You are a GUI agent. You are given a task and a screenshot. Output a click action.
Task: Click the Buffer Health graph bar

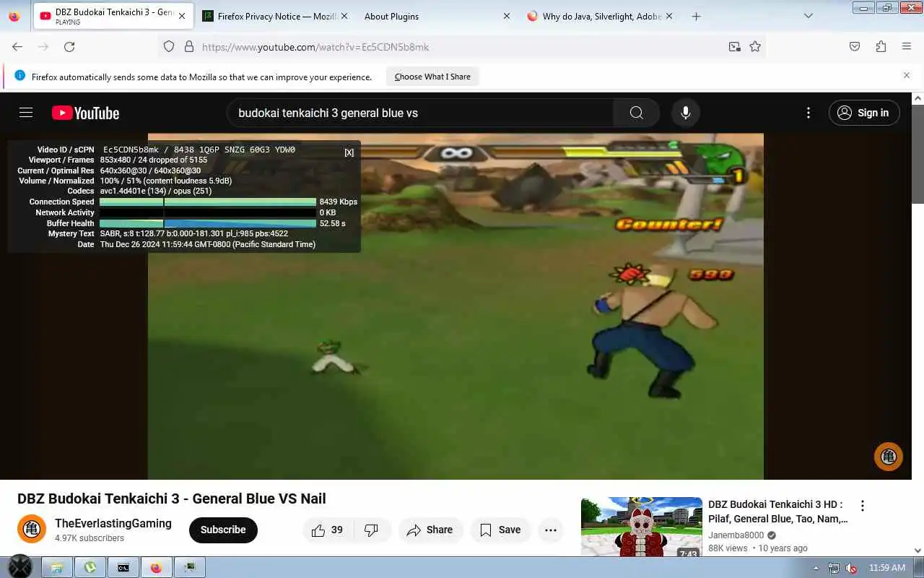point(208,223)
